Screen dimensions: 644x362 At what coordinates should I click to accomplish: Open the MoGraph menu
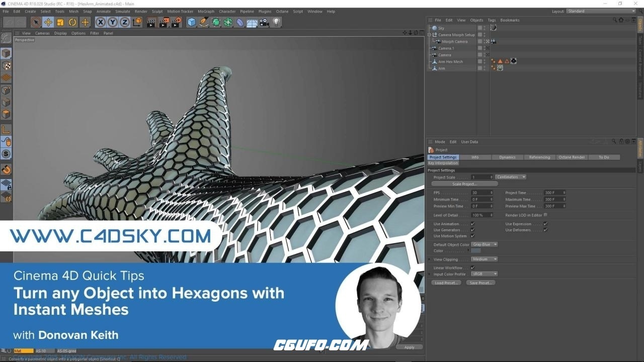tap(206, 11)
